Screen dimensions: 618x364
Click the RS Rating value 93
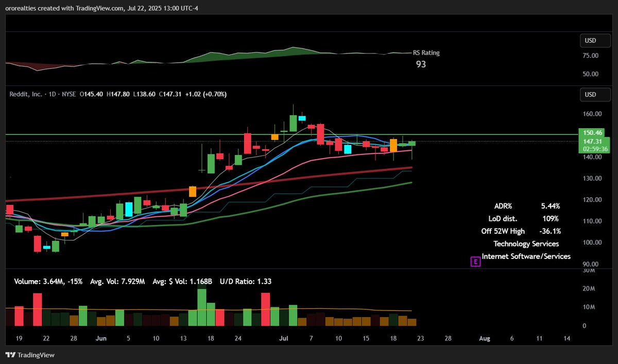point(421,64)
